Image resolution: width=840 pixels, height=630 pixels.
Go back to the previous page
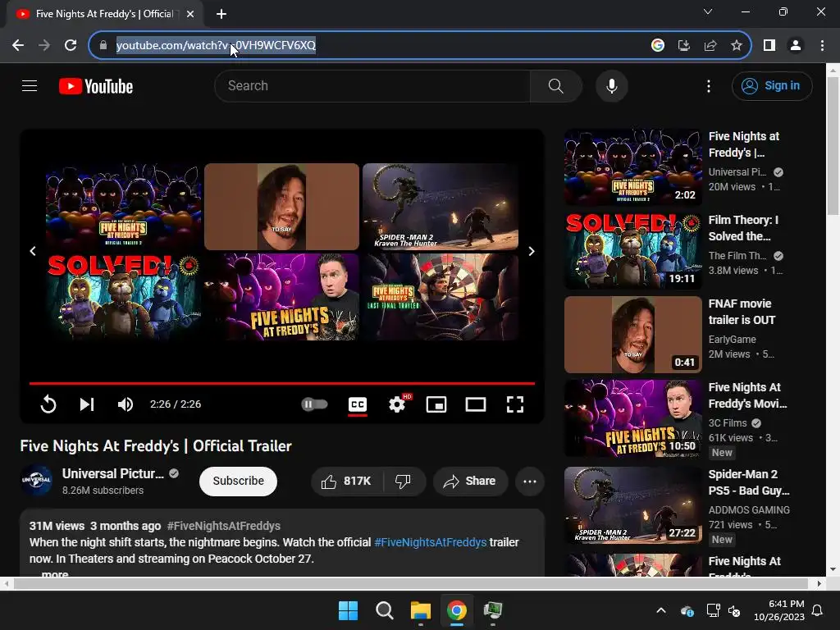point(18,46)
